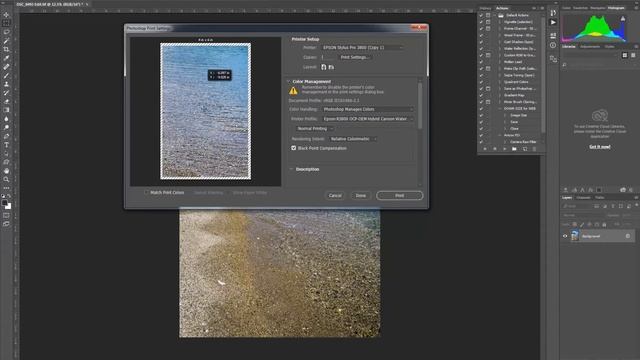Select the Eyedropper tool
The width and height of the screenshot is (640, 360).
[6, 58]
